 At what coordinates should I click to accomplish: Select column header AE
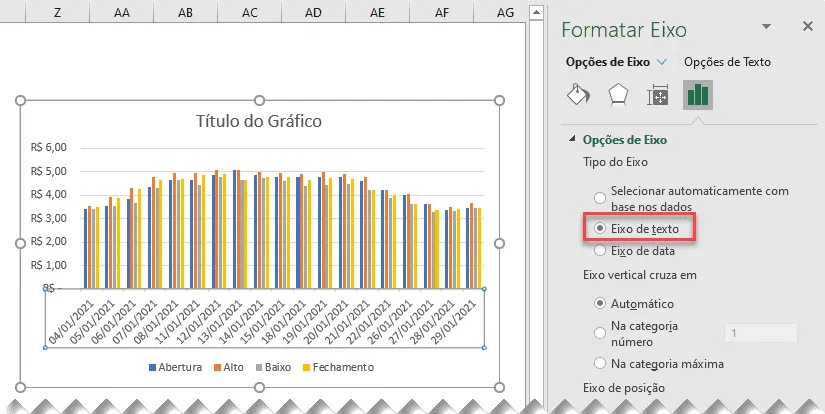(x=377, y=13)
